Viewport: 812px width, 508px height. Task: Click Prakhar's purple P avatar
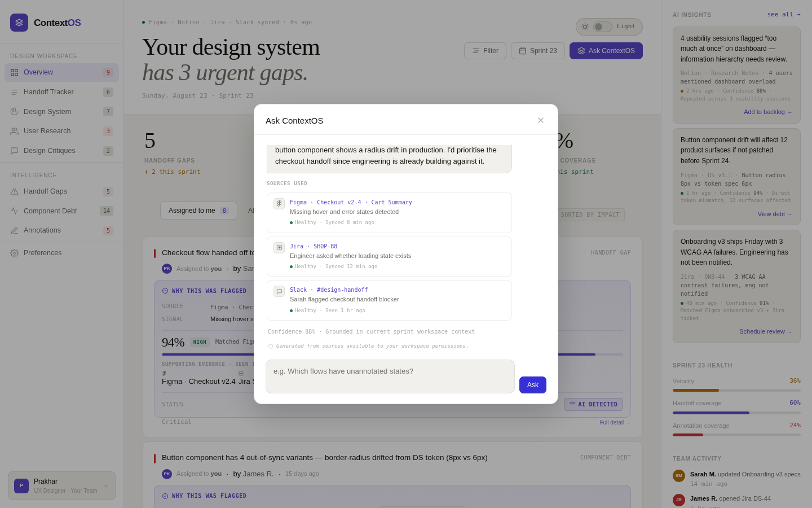coord(21,486)
